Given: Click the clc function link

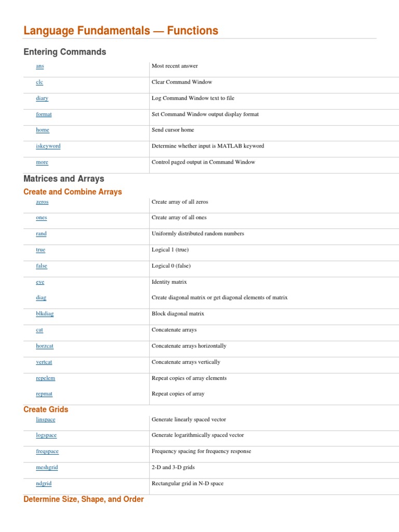Looking at the screenshot, I should click(39, 83).
